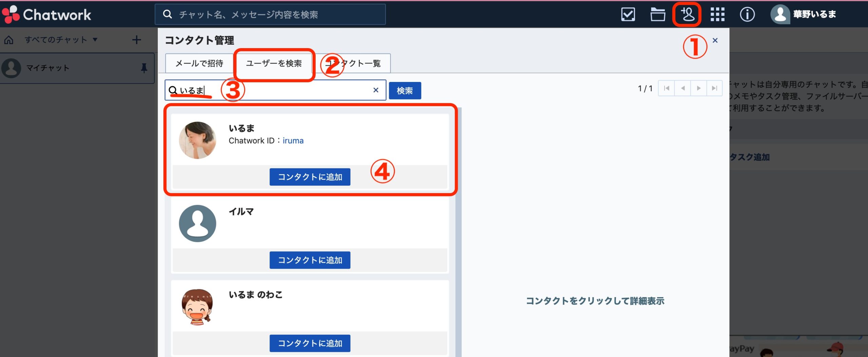Image resolution: width=868 pixels, height=357 pixels.
Task: Add いるま のわこ to contacts
Action: (310, 343)
